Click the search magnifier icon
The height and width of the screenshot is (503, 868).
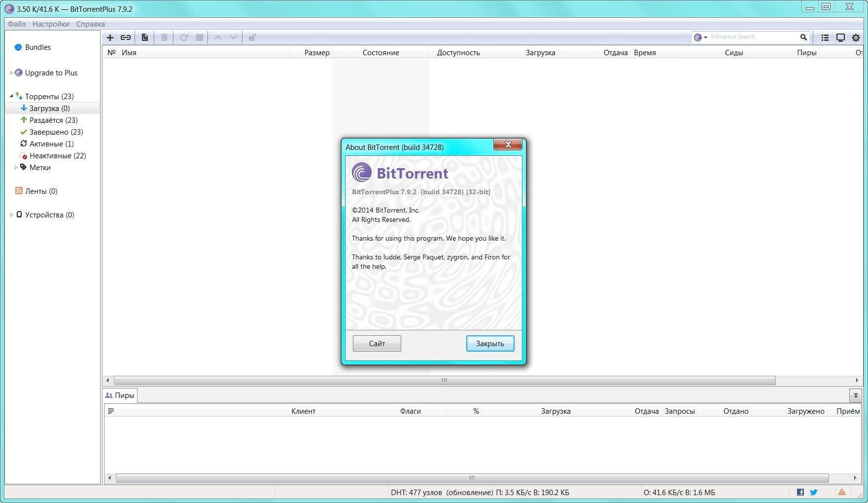pos(803,37)
